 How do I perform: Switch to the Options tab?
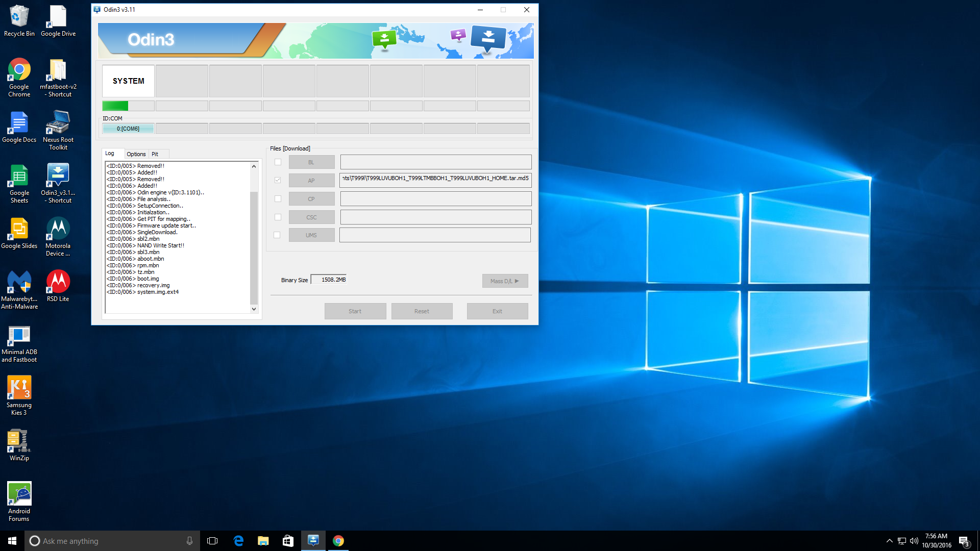tap(136, 154)
